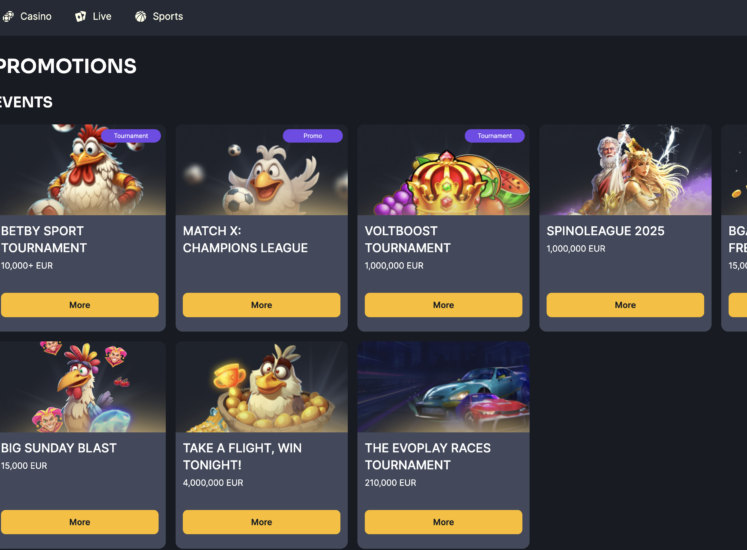Click More under Take a Flight

click(262, 522)
